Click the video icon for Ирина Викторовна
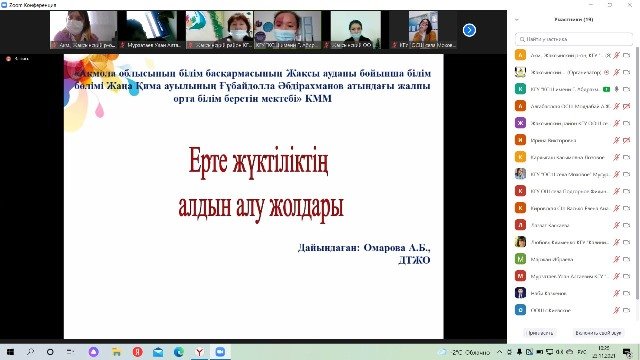This screenshot has width=640, height=360. click(627, 140)
